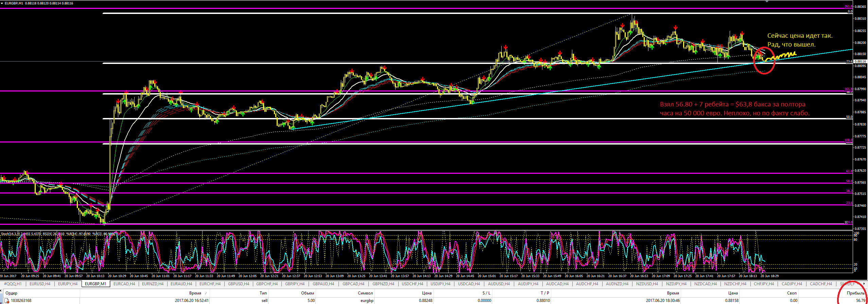Switch to the GBPJPY,H4 chart
Viewport: 868px width, 304px height.
295,284
